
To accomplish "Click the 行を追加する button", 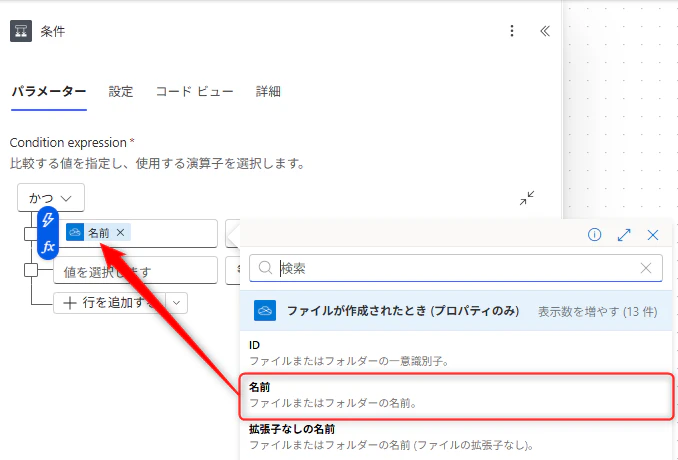I will pyautogui.click(x=109, y=303).
